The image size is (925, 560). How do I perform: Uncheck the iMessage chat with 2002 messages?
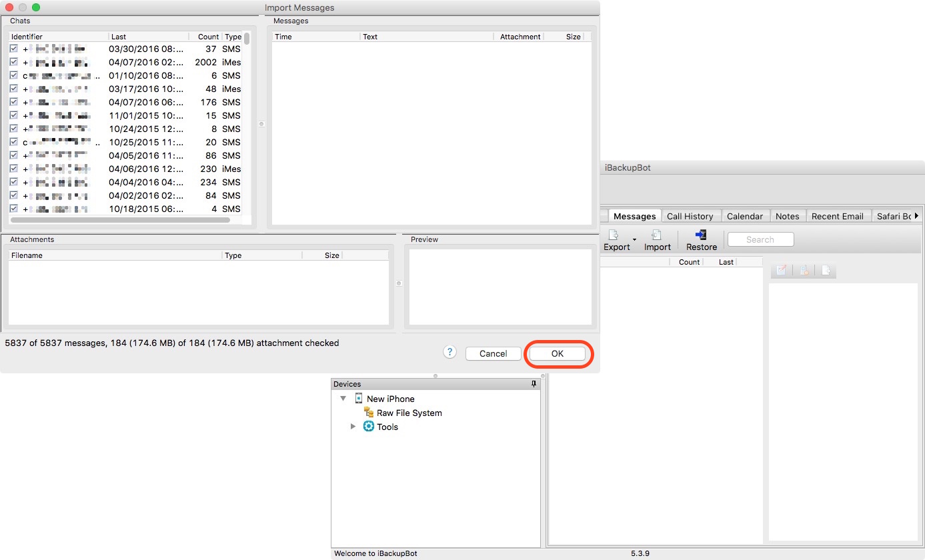point(14,62)
